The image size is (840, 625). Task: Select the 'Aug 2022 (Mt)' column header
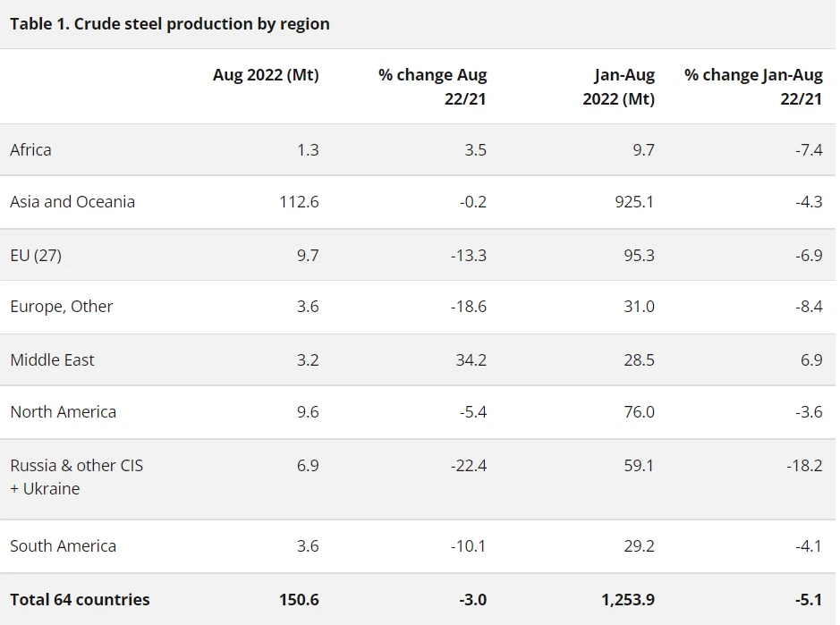pos(266,75)
